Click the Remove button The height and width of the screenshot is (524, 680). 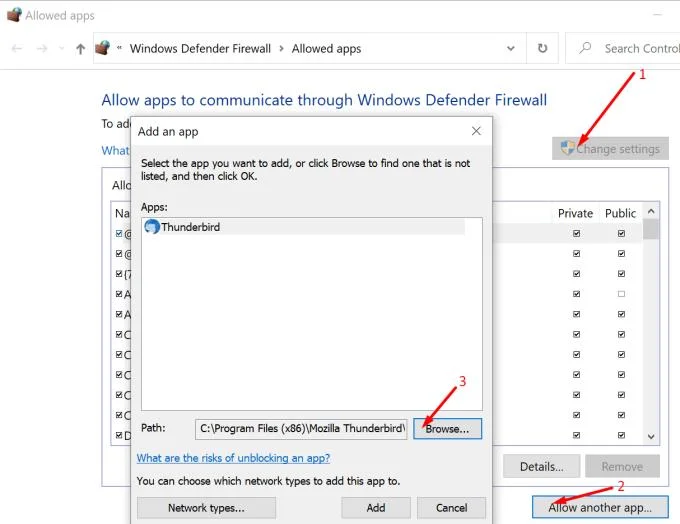click(622, 467)
